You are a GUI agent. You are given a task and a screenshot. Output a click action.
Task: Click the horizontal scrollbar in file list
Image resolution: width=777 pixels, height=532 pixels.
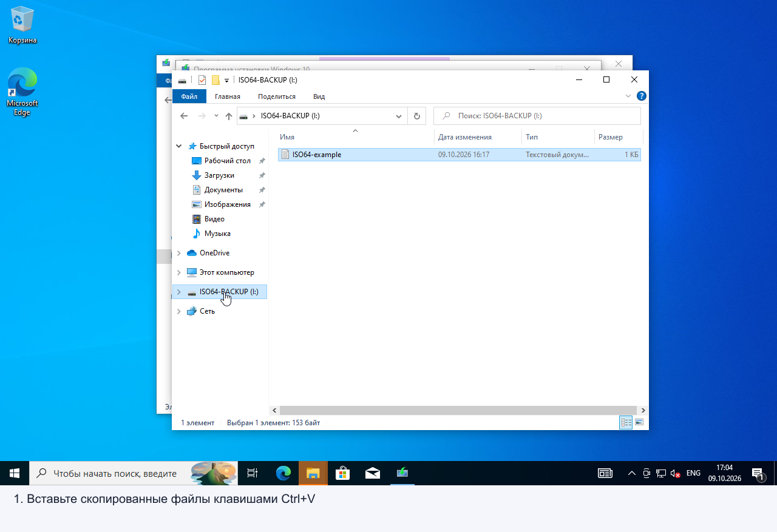pyautogui.click(x=458, y=411)
